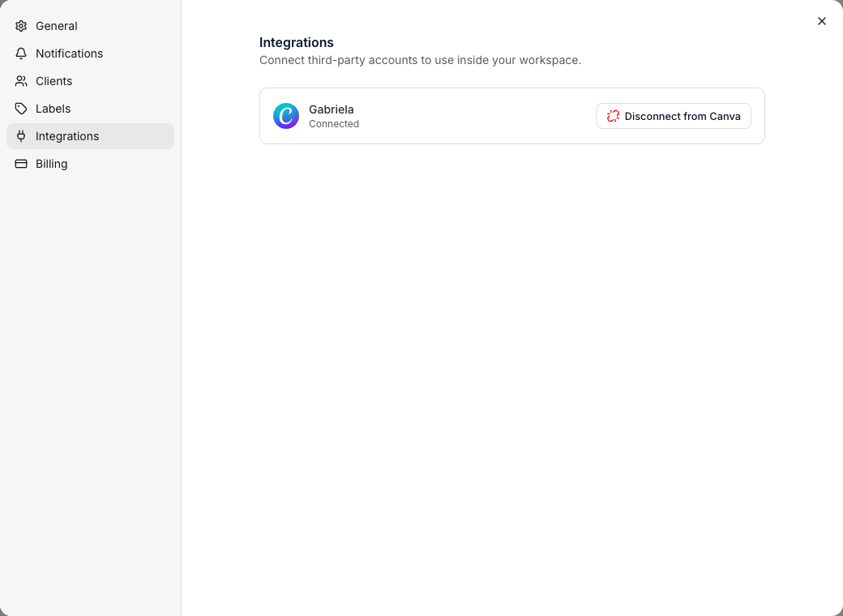Click the Connect third-party accounts description
Screen dimensions: 843x616
pyautogui.click(x=421, y=60)
